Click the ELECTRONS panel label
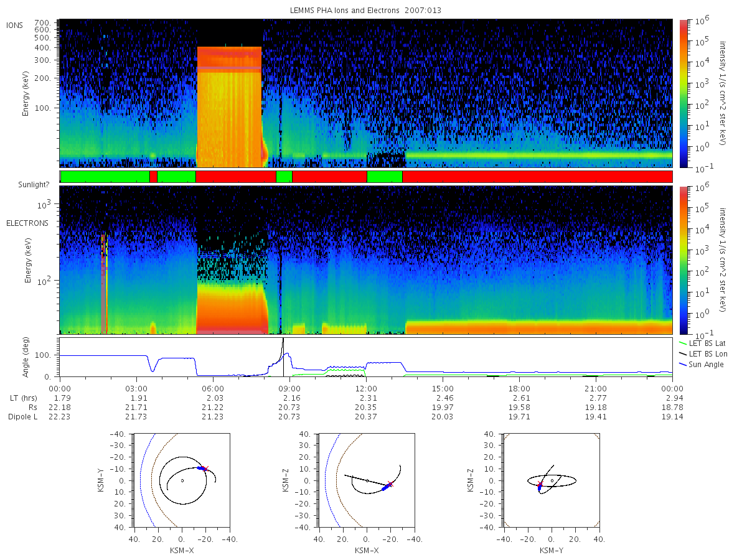 pos(27,223)
